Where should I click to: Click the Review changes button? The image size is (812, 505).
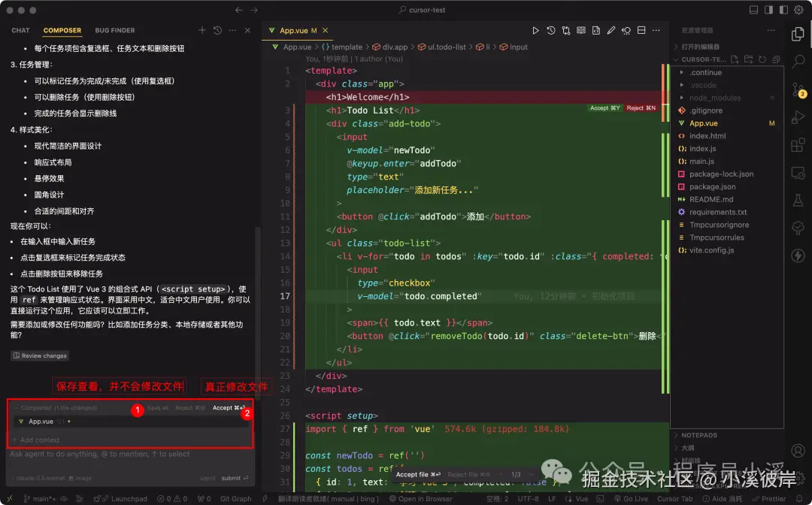click(39, 355)
